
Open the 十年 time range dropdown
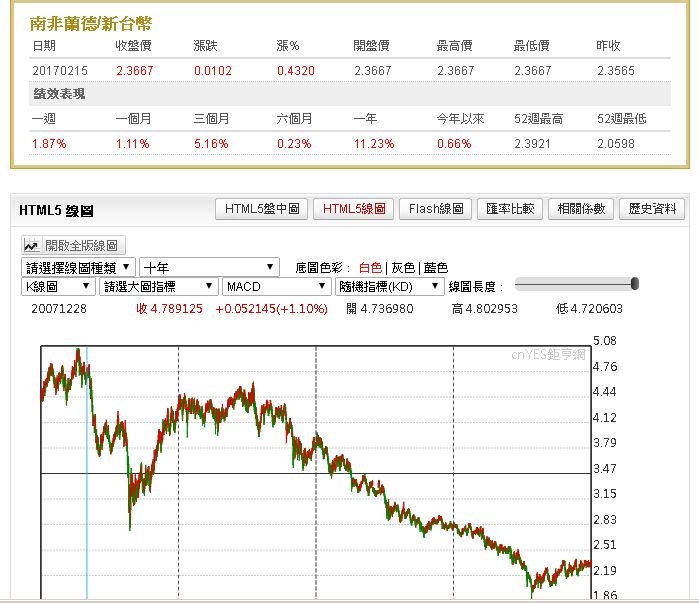209,267
